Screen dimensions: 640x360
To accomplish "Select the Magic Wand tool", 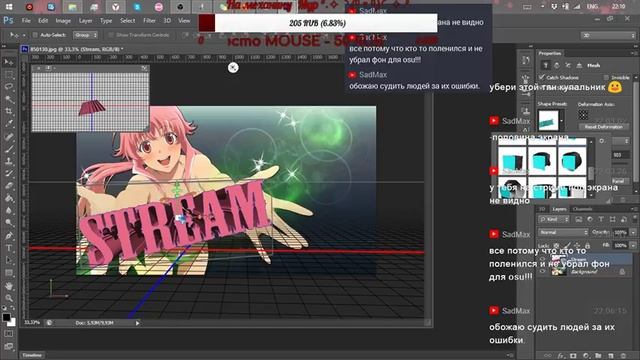I will [8, 99].
